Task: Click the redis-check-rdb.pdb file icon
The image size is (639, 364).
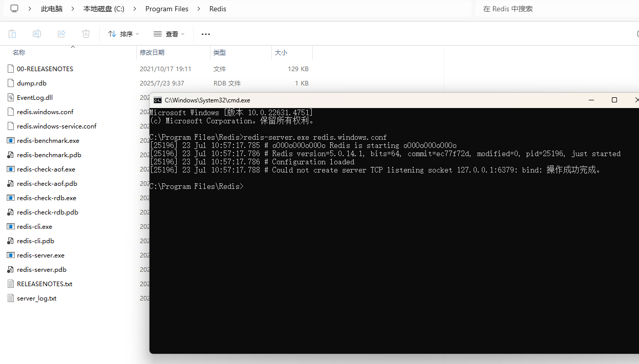Action: (11, 212)
